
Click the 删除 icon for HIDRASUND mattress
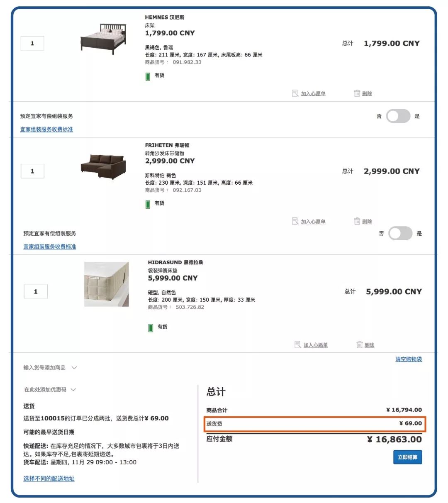[360, 344]
